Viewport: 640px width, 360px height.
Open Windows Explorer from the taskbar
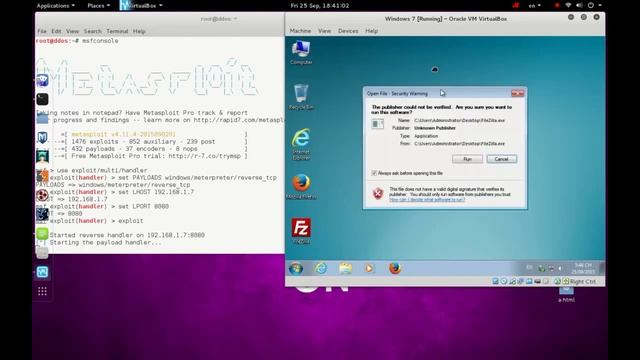[x=345, y=268]
